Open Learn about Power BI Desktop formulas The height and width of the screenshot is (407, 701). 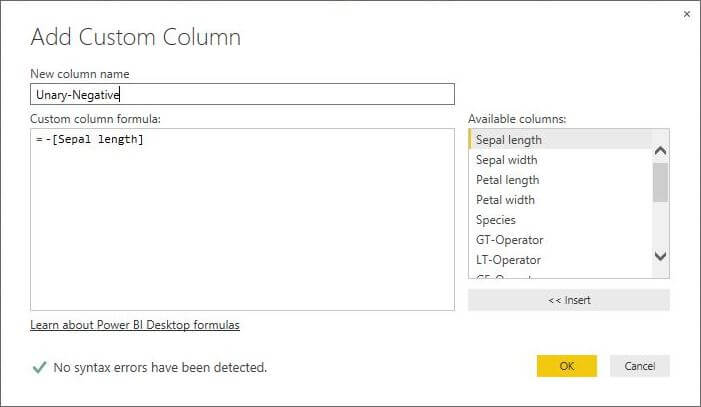[x=135, y=325]
